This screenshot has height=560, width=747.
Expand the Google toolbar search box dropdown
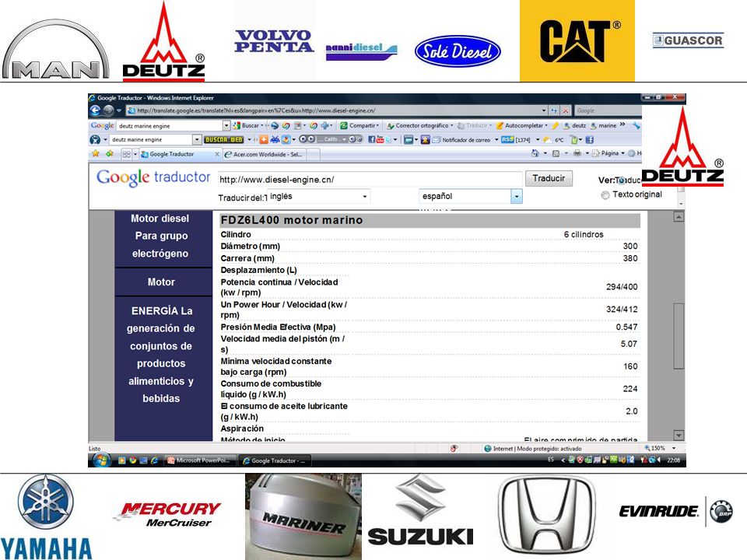click(x=226, y=126)
